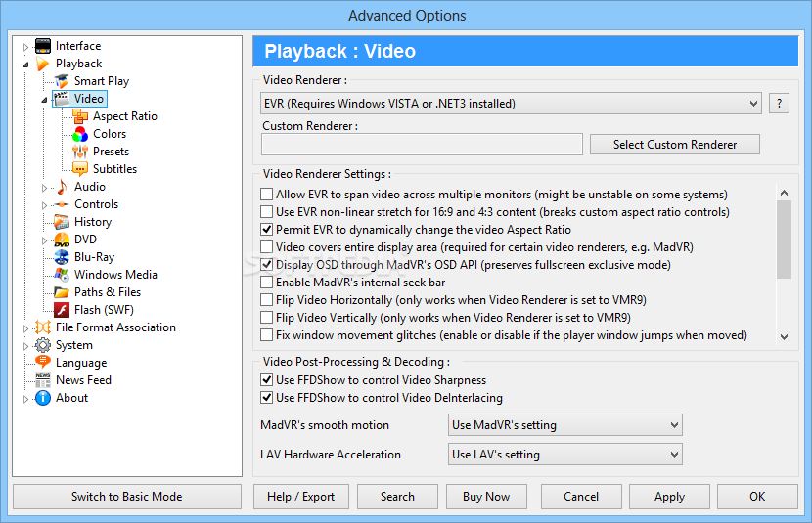The width and height of the screenshot is (812, 523).
Task: Click the Windows Media flag icon
Action: point(62,275)
